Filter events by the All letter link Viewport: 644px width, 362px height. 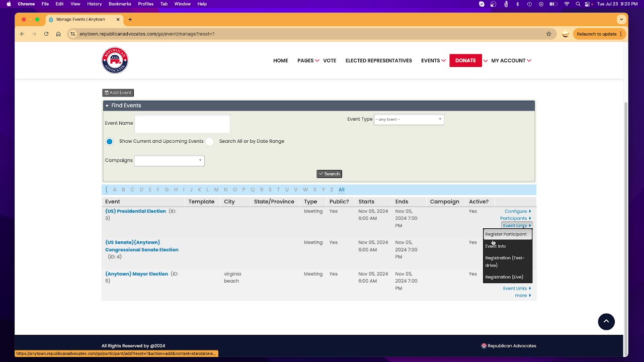[341, 190]
